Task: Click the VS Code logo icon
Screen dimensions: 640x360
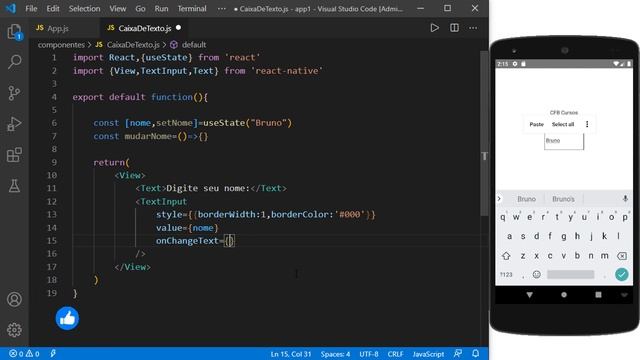Action: click(x=11, y=8)
